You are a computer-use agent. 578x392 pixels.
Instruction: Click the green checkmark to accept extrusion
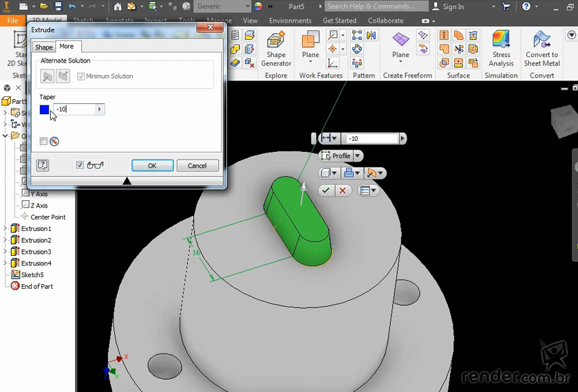326,190
